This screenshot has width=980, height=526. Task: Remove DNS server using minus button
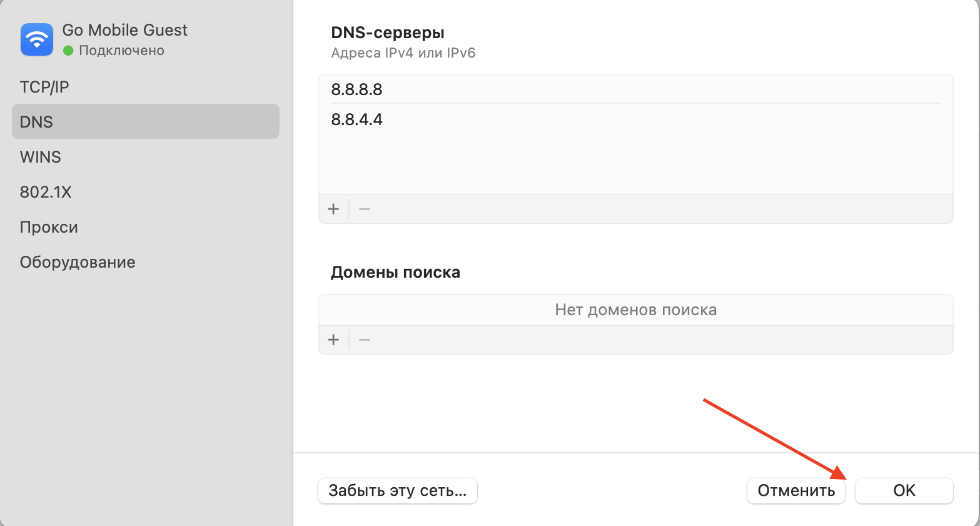coord(365,209)
